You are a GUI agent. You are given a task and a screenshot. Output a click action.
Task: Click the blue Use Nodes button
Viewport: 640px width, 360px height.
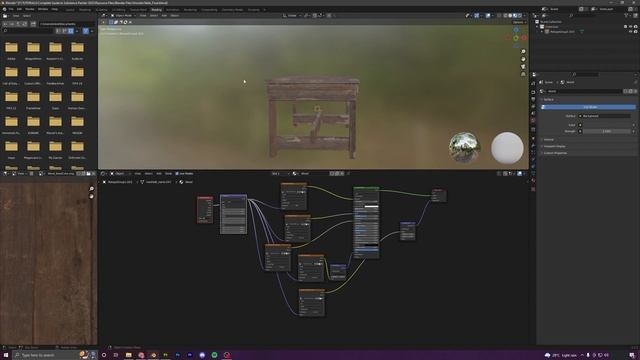tap(589, 107)
